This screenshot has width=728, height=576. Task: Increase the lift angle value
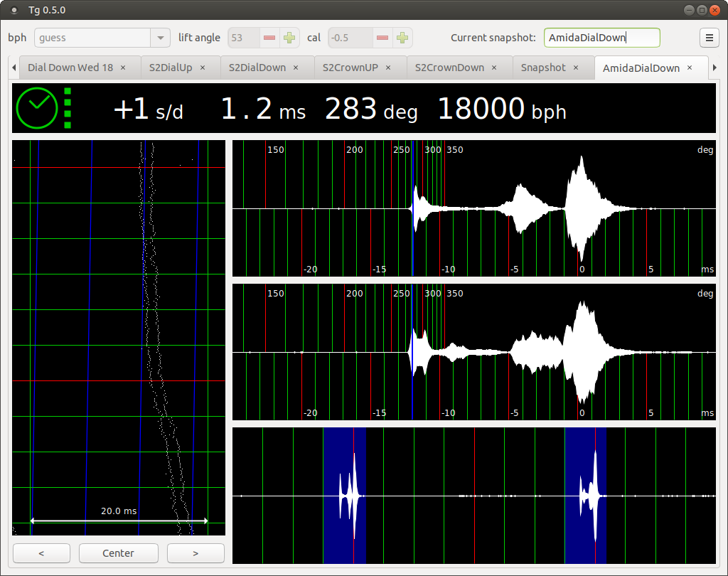[289, 38]
